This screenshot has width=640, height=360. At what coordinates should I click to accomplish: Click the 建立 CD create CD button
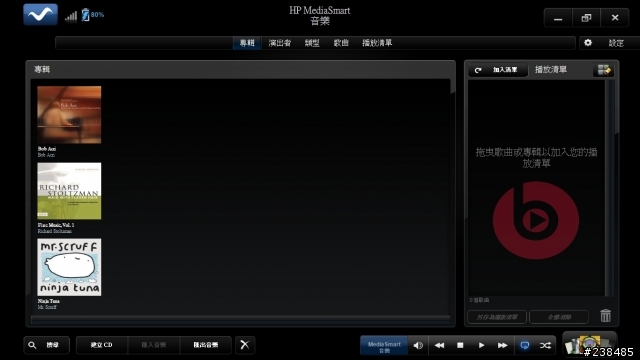tap(102, 345)
